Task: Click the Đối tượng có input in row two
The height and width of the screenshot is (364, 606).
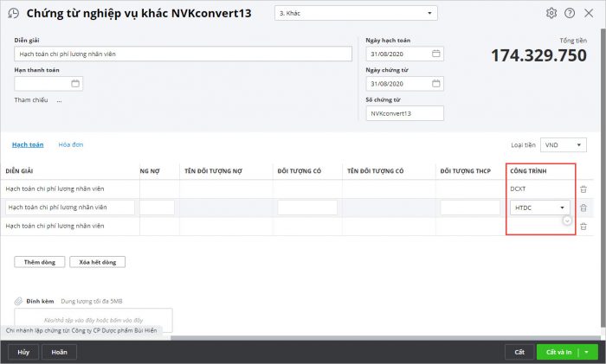Action: pos(306,208)
